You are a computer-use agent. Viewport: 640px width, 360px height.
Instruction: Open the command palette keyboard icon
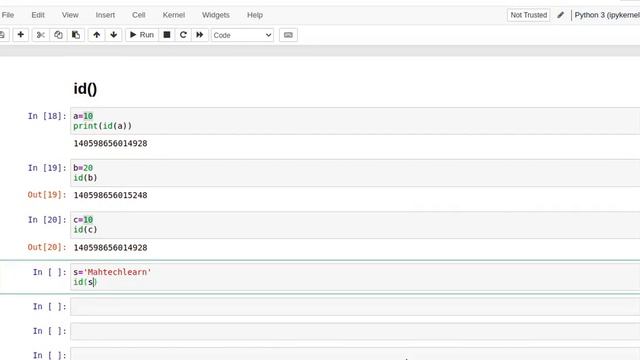[x=288, y=35]
